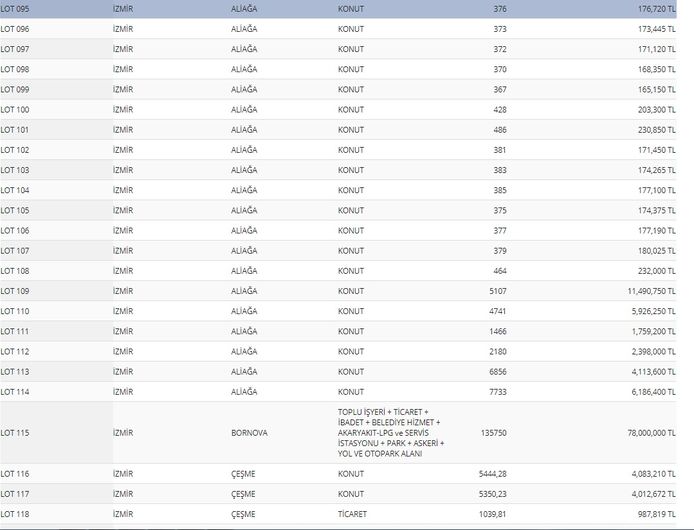Select the LOT 104 row label
694x530 pixels.
point(15,190)
